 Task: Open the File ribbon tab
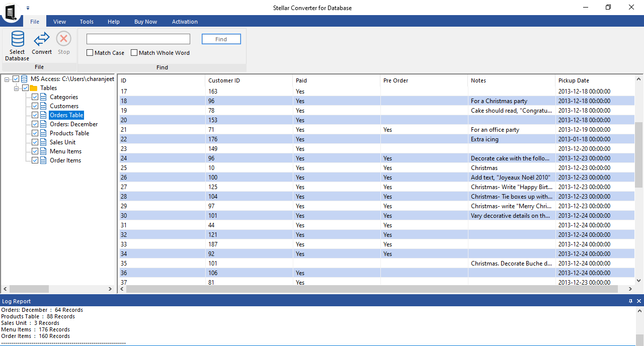point(35,22)
